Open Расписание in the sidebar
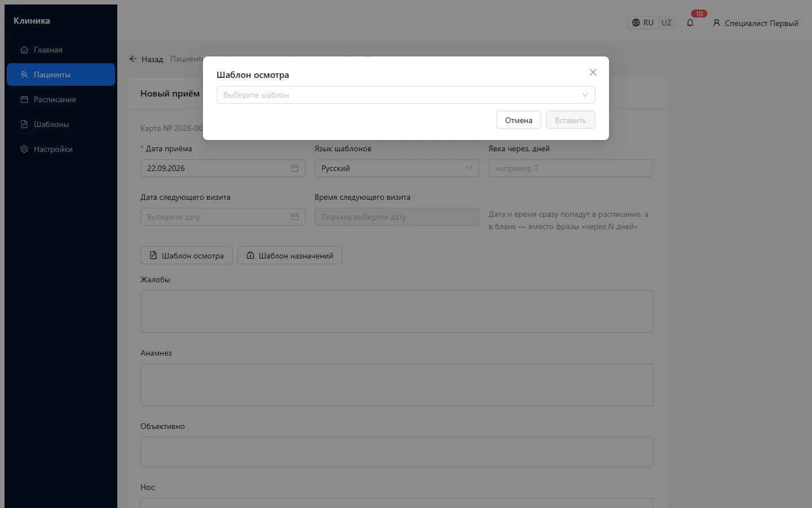The image size is (812, 508). 61,99
